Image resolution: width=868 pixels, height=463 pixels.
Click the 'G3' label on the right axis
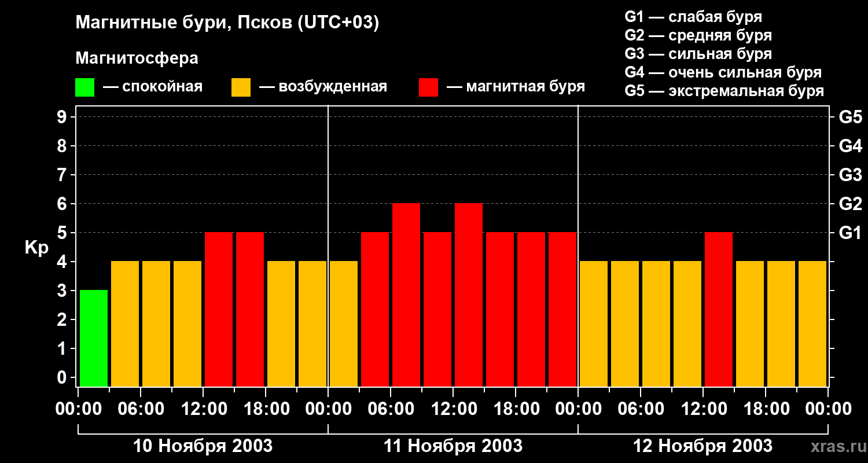point(850,175)
